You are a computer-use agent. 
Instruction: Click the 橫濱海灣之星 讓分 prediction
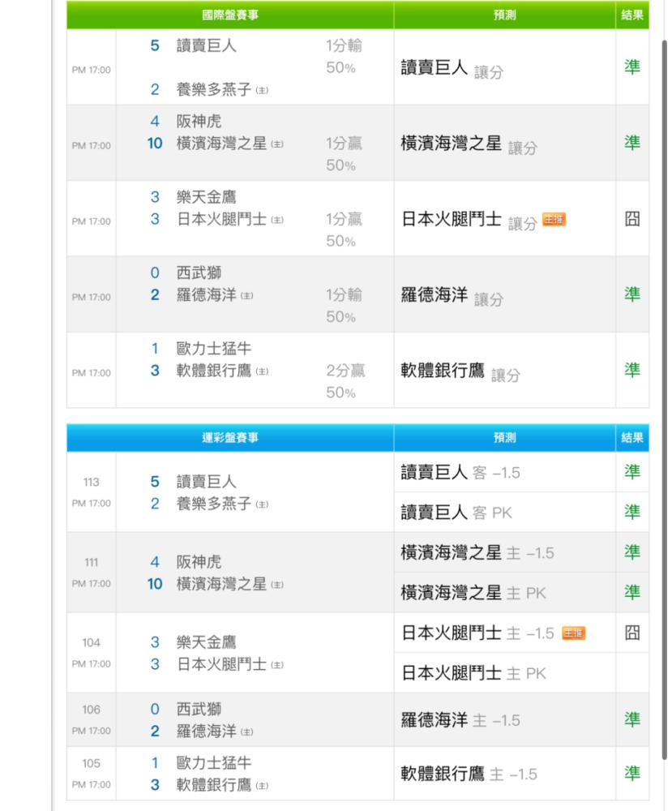[x=469, y=144]
